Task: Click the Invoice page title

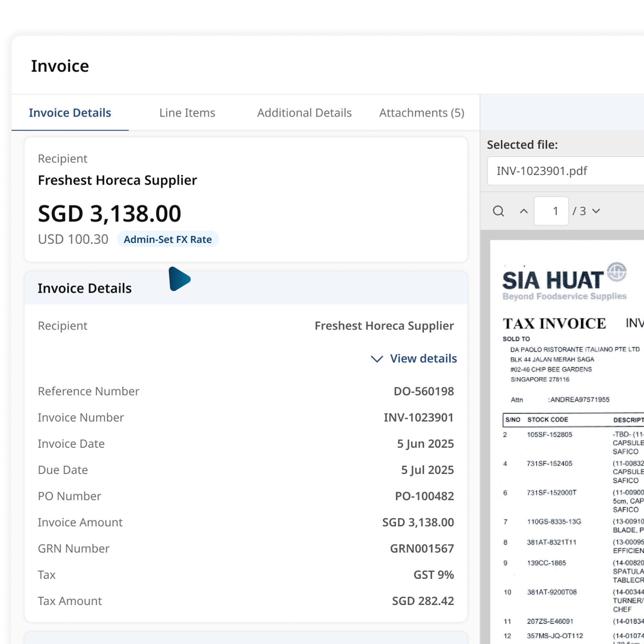Action: (60, 66)
